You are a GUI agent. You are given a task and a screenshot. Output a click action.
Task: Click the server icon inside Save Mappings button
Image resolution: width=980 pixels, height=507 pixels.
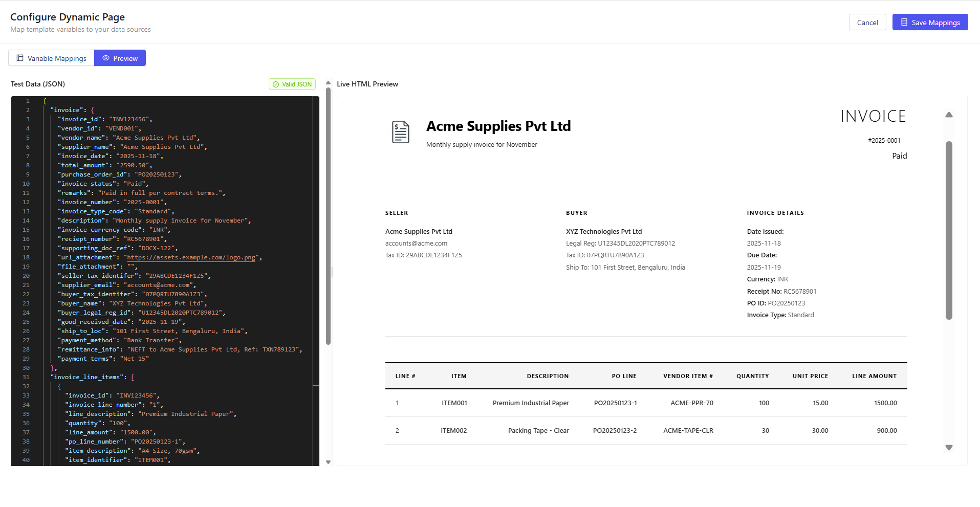(x=904, y=22)
